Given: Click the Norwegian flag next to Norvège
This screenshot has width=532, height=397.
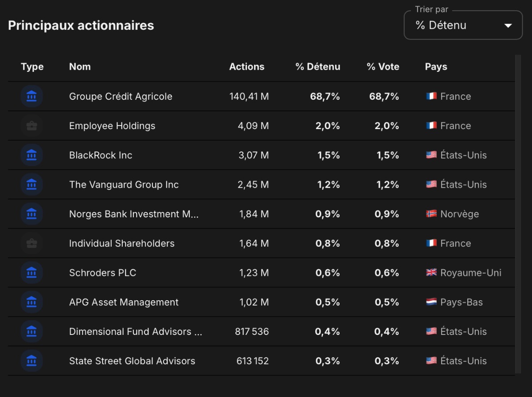Looking at the screenshot, I should point(431,214).
